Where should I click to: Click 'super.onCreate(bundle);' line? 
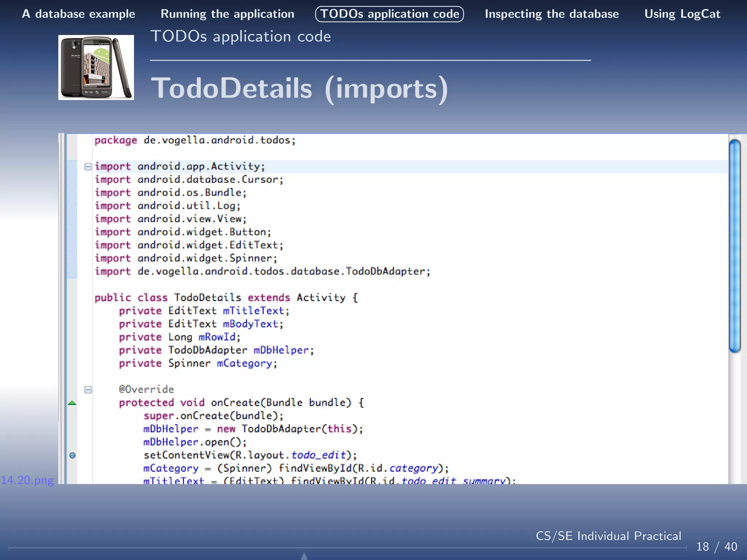(x=213, y=416)
